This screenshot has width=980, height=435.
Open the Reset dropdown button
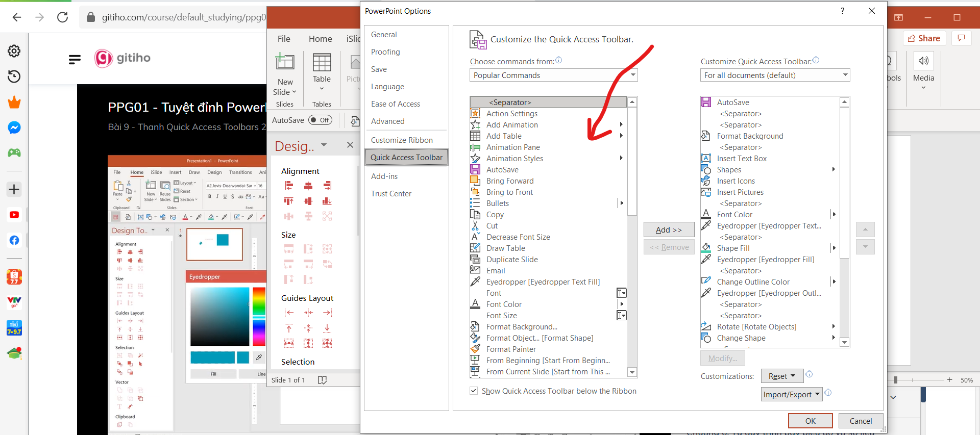pyautogui.click(x=782, y=376)
